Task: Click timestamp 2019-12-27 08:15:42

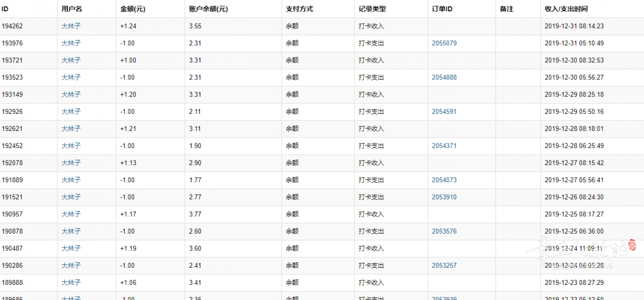Action: [574, 163]
